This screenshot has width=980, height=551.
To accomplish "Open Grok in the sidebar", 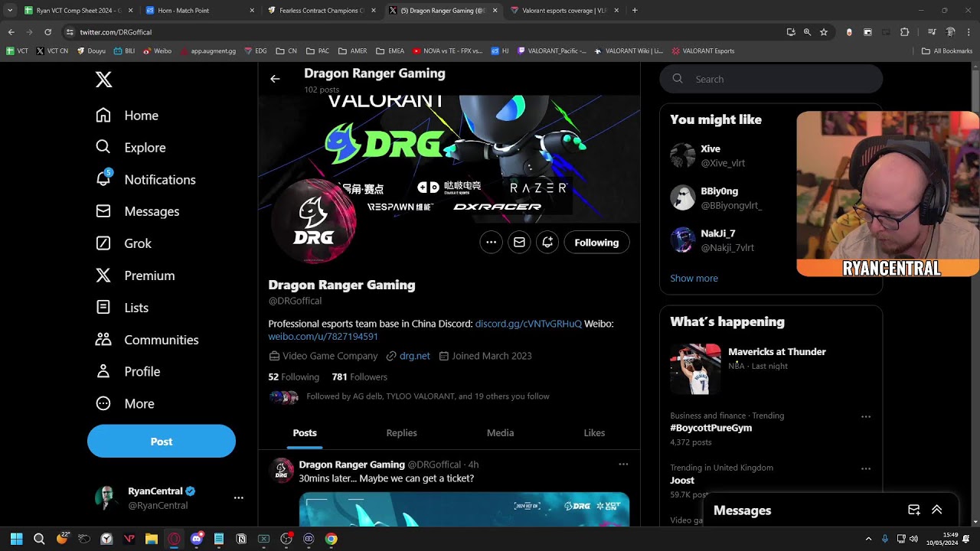I will 123,243.
